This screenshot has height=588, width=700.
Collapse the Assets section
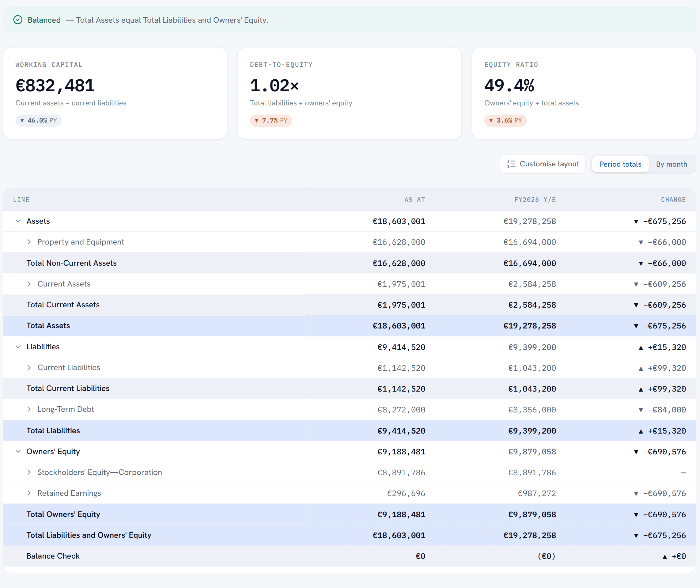(18, 221)
